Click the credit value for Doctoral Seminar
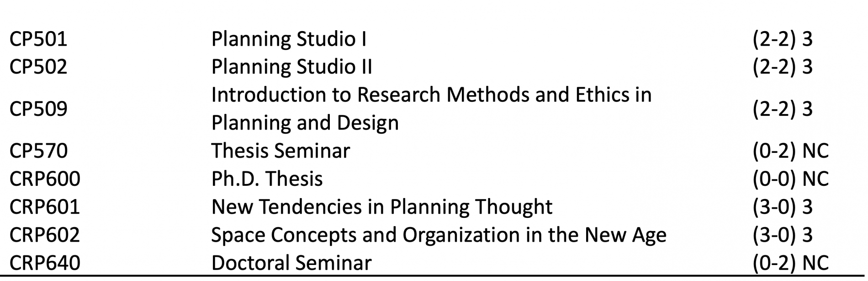Image resolution: width=868 pixels, height=281 pixels. [x=790, y=263]
